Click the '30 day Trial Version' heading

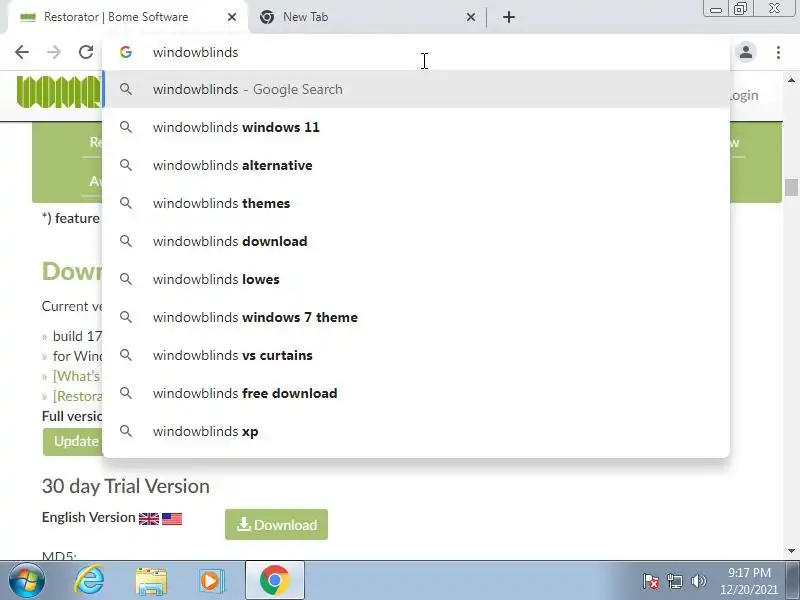coord(126,486)
